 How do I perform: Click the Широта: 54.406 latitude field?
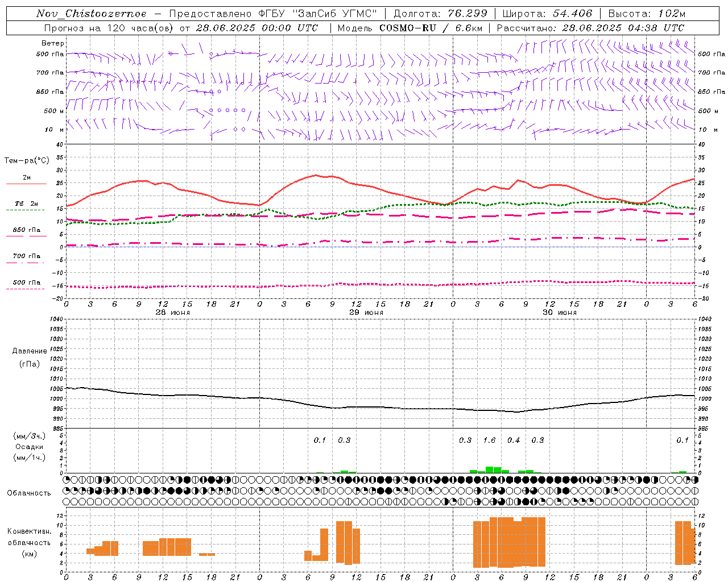point(547,14)
